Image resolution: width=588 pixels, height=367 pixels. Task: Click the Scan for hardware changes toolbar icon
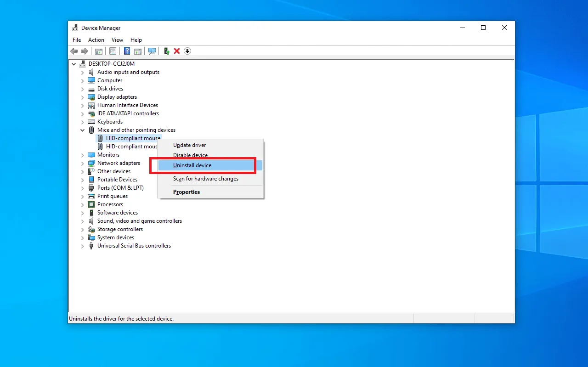point(152,51)
